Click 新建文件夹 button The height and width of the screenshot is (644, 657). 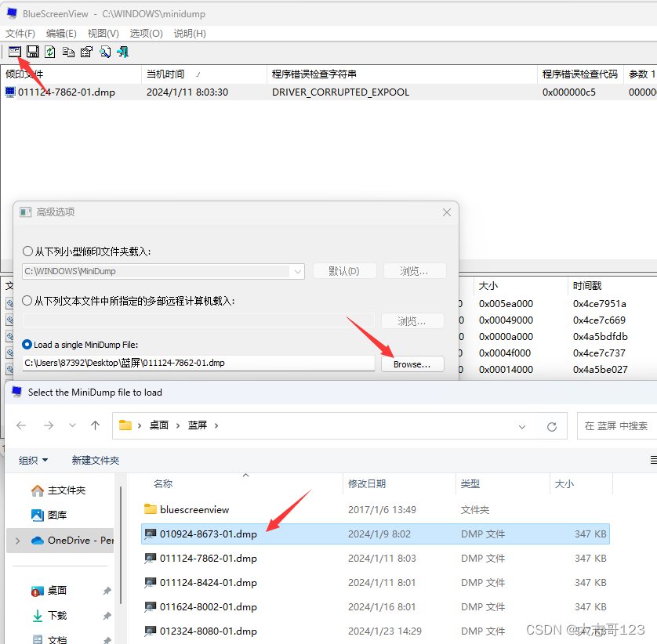click(x=96, y=460)
